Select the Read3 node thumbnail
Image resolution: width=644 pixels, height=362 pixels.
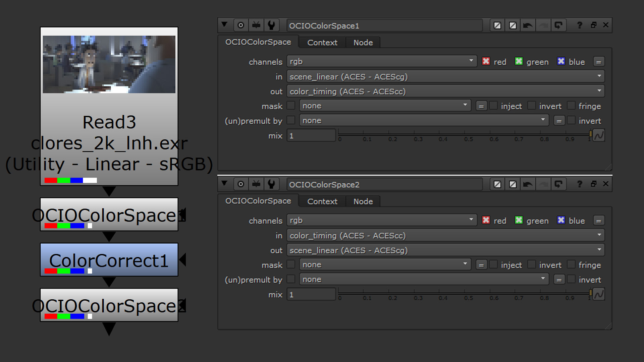click(x=109, y=64)
